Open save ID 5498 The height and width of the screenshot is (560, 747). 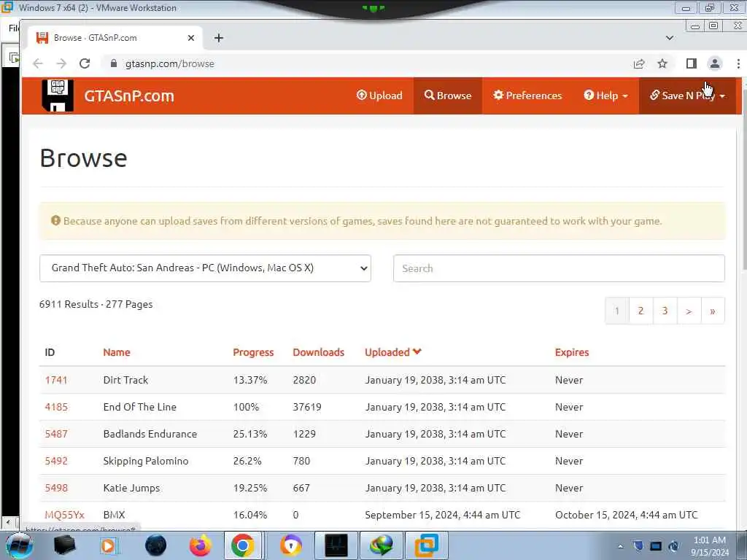click(56, 488)
